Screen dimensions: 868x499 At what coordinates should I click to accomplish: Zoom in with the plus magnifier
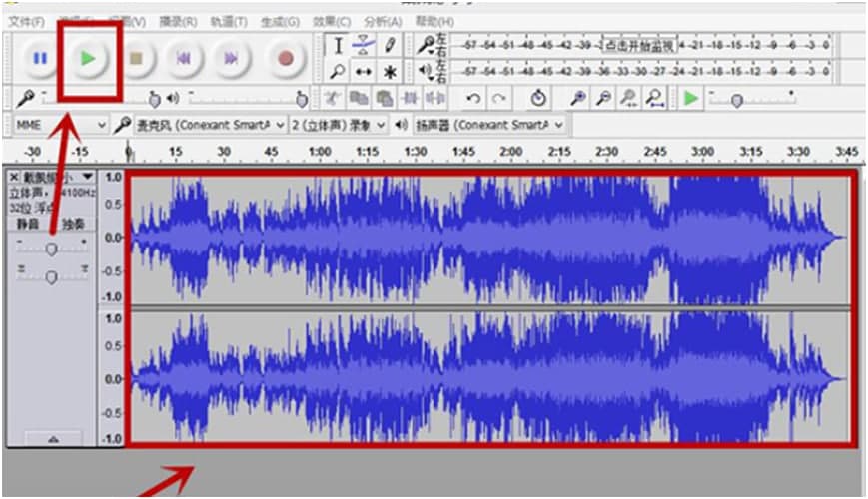click(578, 99)
